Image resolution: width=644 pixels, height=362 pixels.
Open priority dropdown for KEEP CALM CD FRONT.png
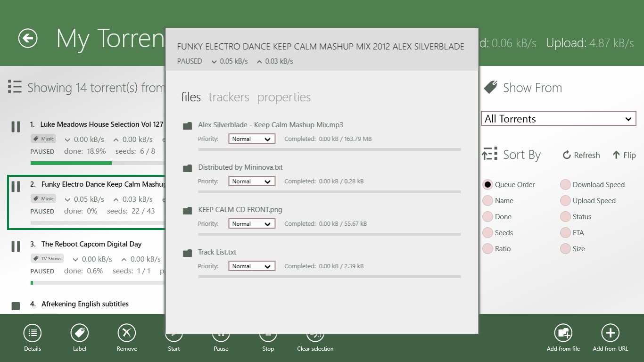pos(252,224)
